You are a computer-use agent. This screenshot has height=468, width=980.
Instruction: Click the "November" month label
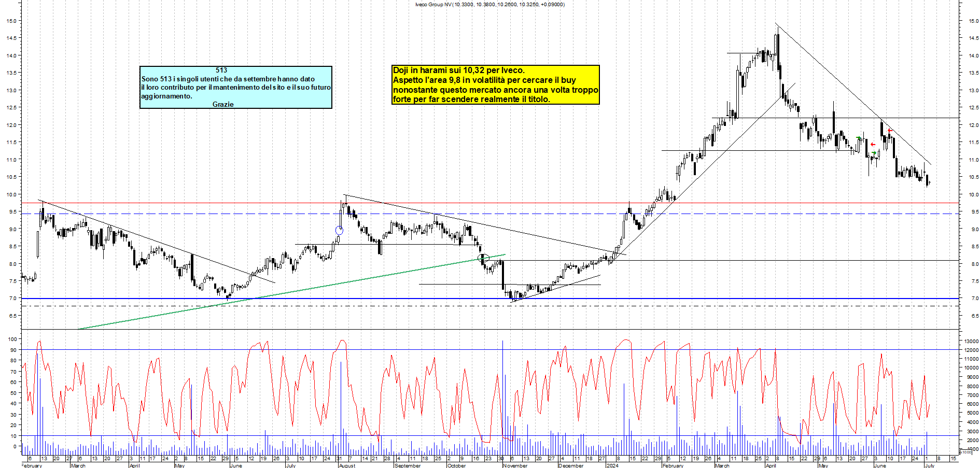click(515, 465)
